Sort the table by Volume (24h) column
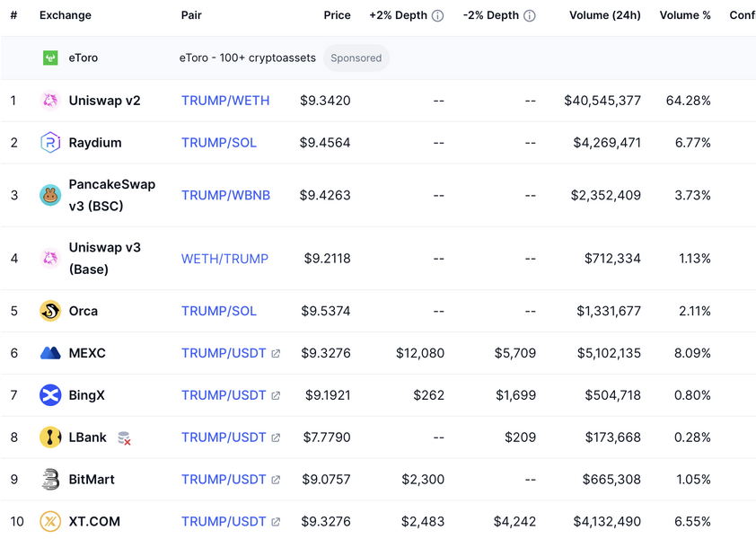Image resolution: width=756 pixels, height=539 pixels. 604,15
